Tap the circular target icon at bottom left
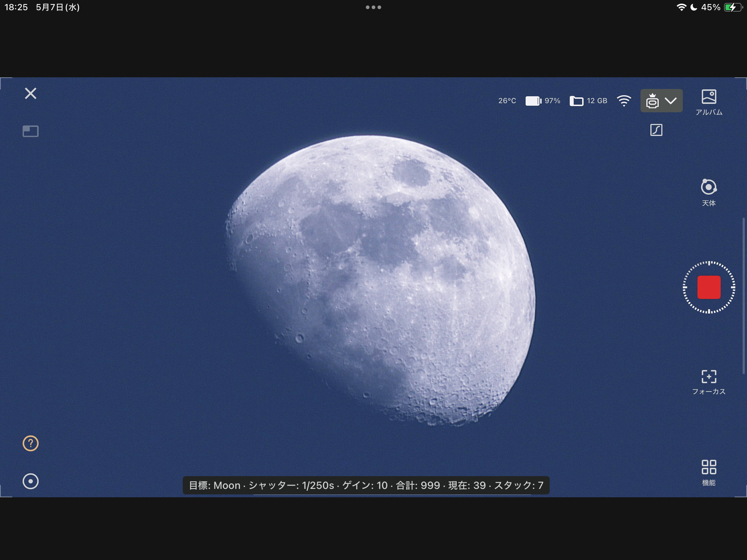Screen dimensions: 747x560 pyautogui.click(x=31, y=481)
